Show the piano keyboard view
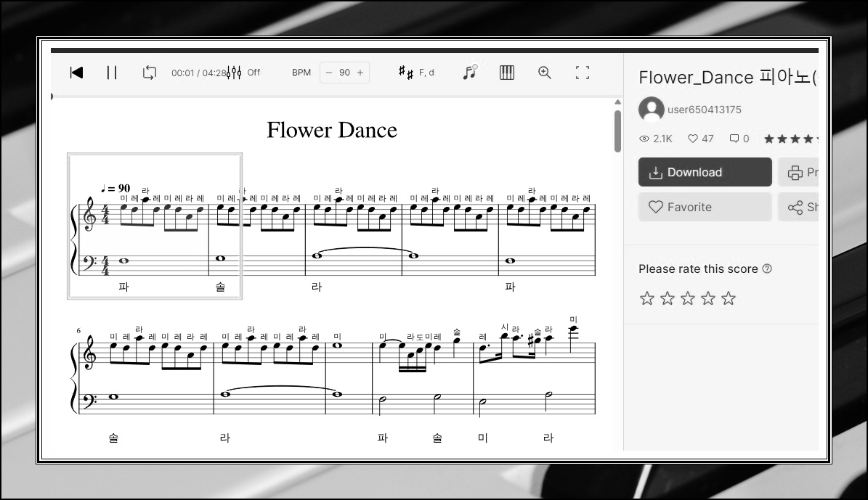The image size is (868, 500). click(x=507, y=73)
